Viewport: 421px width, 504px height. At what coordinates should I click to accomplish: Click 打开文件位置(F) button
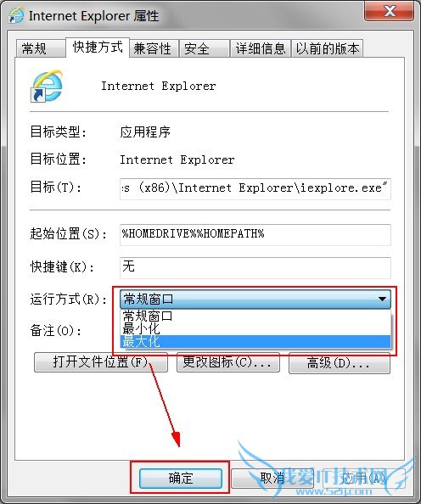(101, 362)
